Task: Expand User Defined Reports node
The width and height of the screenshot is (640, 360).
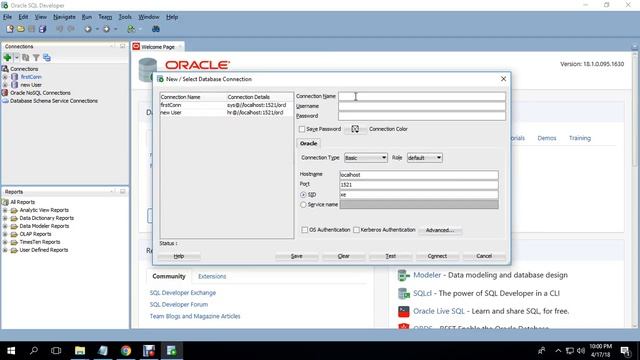Action: [5, 250]
